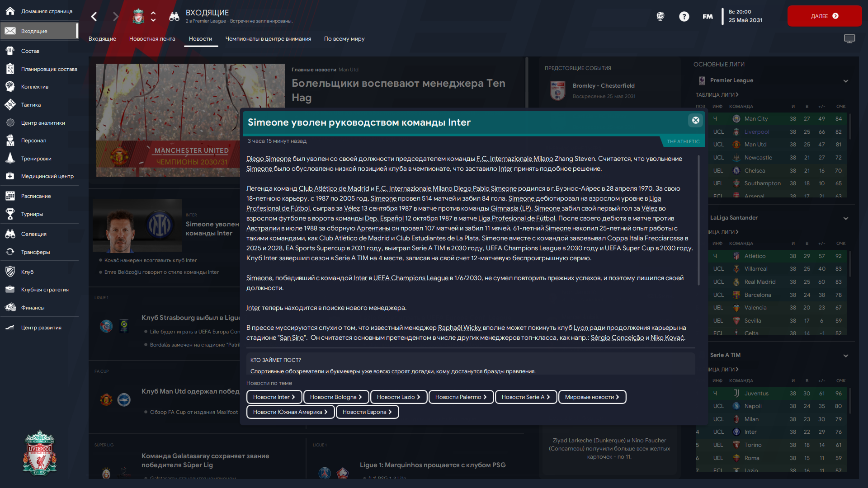Screen dimensions: 868x488
Task: Open Development centre (Центр развития) icon
Action: pyautogui.click(x=10, y=327)
